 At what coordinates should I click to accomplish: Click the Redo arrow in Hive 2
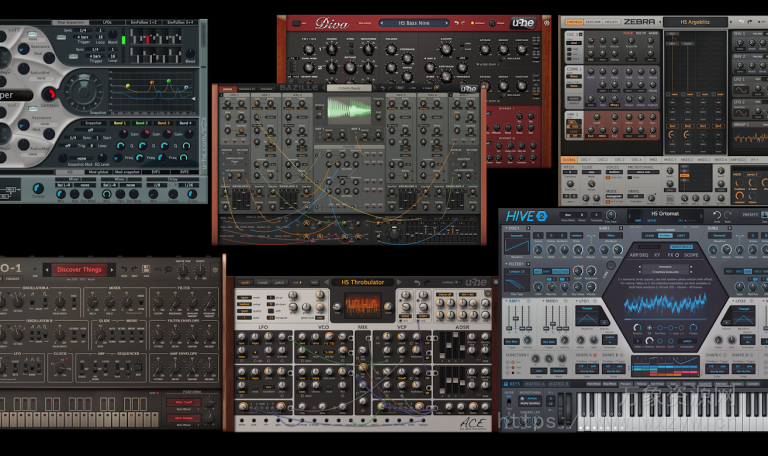(728, 215)
